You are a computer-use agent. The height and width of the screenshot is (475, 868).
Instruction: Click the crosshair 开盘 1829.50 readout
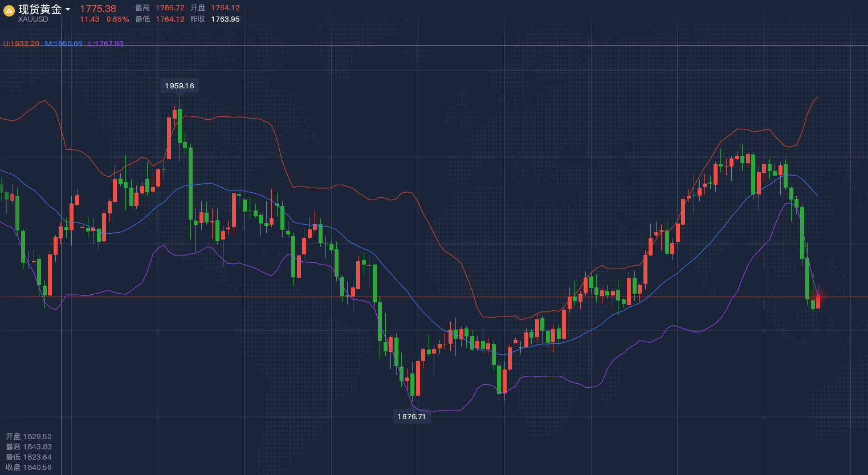(x=29, y=437)
